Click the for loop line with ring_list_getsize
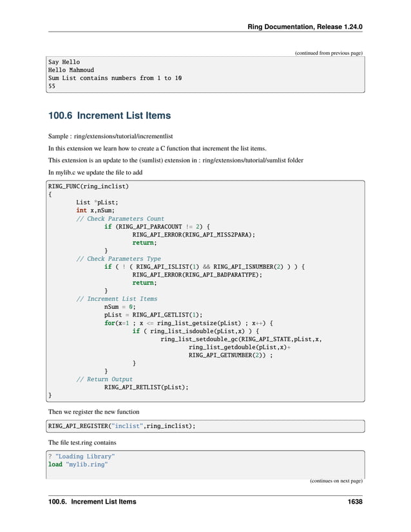The width and height of the screenshot is (411, 532). 189,323
